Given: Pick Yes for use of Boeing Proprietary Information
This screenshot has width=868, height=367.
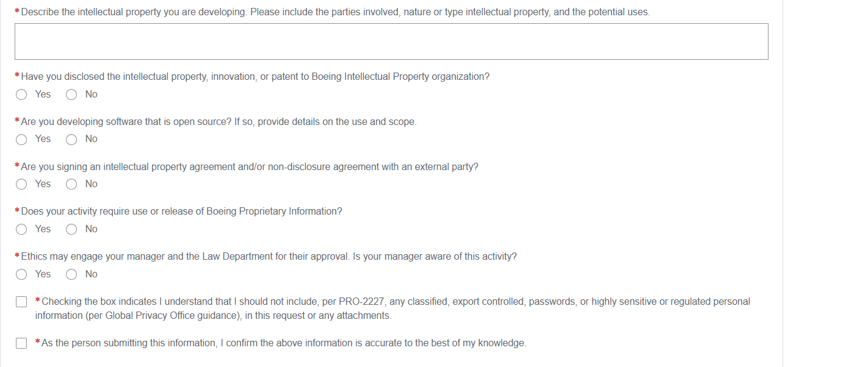Looking at the screenshot, I should tap(22, 229).
